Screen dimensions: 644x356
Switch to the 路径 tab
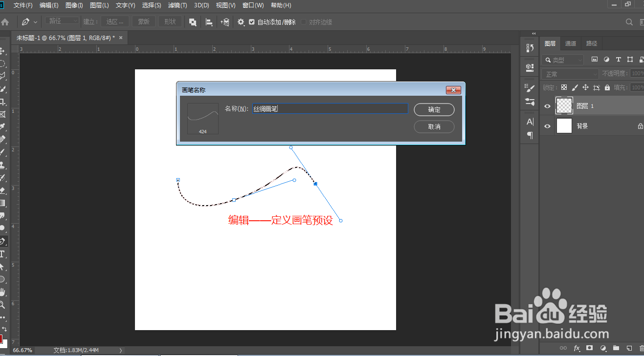[592, 43]
